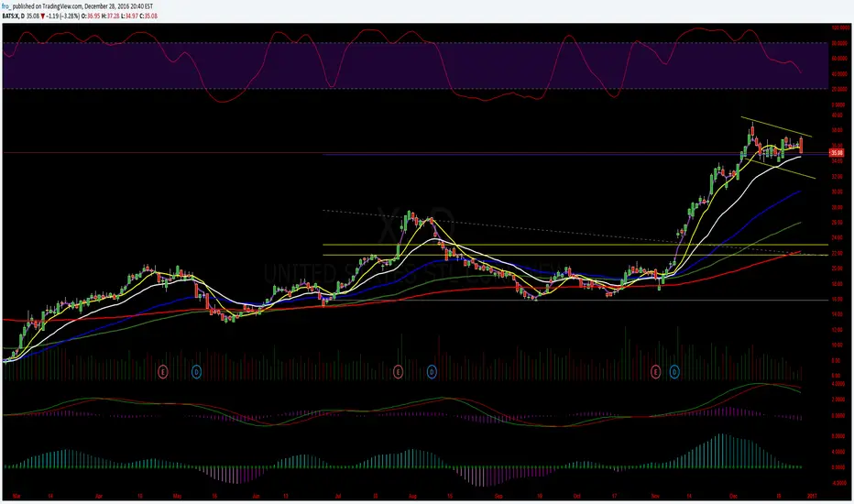Click the Dec label on time axis
Screen dimensions: 854x504
coord(734,497)
